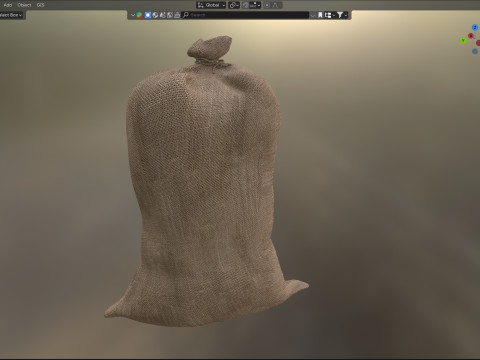The width and height of the screenshot is (480, 360).
Task: Click the globe world filter icon
Action: click(x=155, y=15)
